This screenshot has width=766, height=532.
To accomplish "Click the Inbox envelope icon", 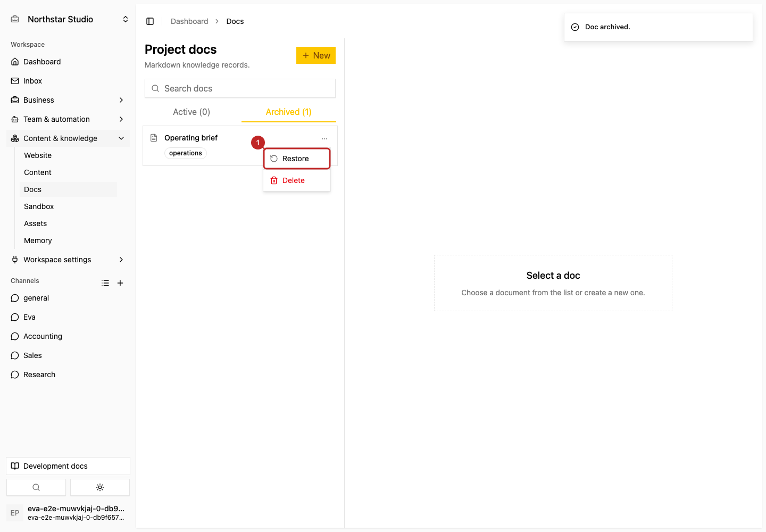I will pos(15,81).
